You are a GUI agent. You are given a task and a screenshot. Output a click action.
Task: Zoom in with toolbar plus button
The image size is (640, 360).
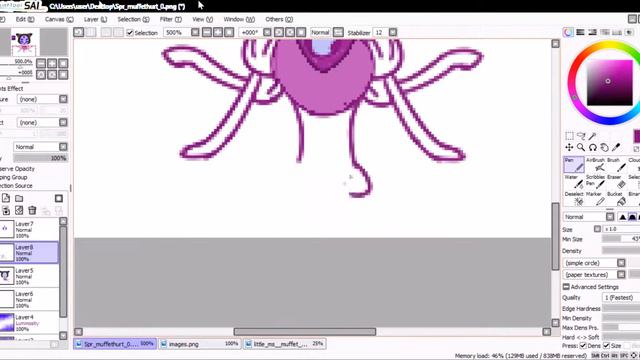point(218,32)
